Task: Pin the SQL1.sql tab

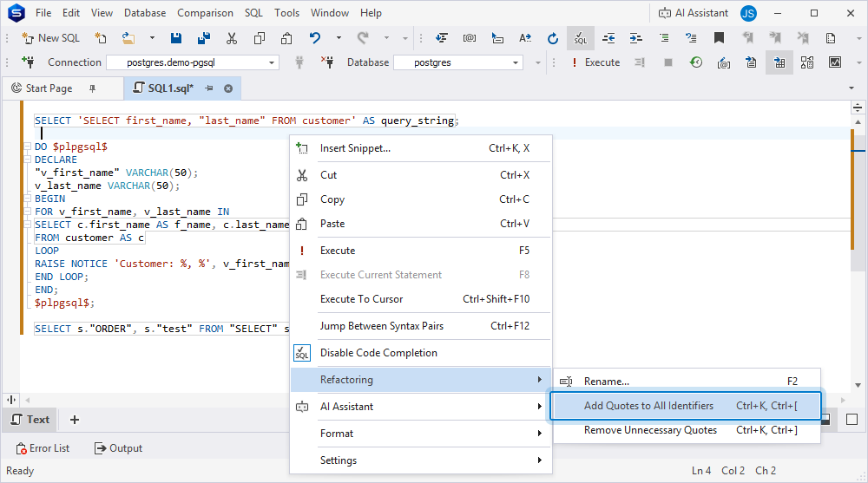Action: click(208, 88)
